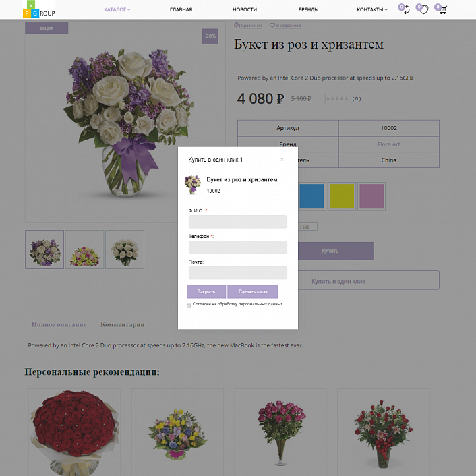Click the Закрыть button in popup

(206, 291)
